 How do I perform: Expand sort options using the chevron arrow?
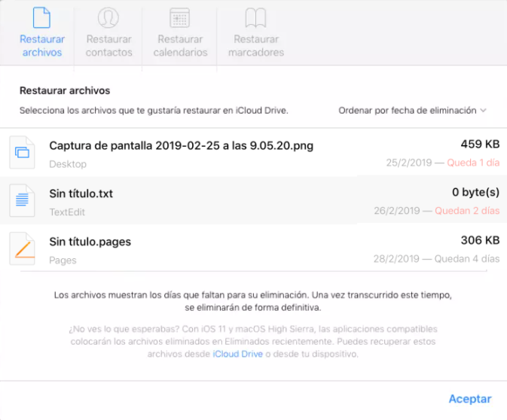point(483,110)
